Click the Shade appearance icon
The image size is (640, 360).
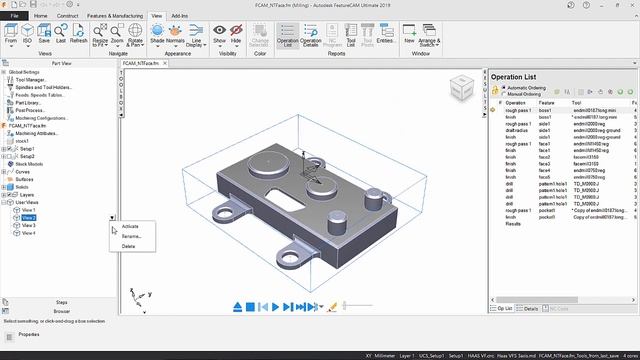pos(157,31)
